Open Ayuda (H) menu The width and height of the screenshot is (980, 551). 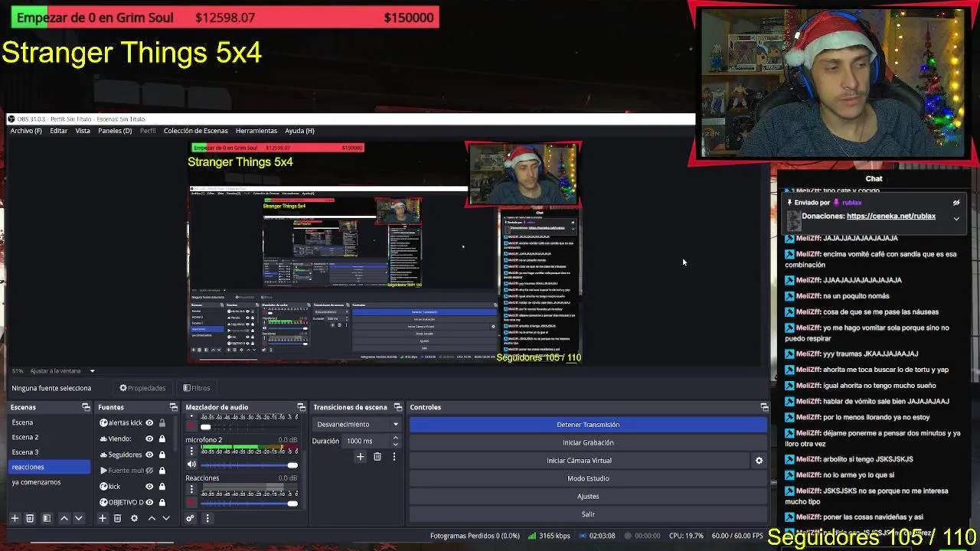(299, 131)
